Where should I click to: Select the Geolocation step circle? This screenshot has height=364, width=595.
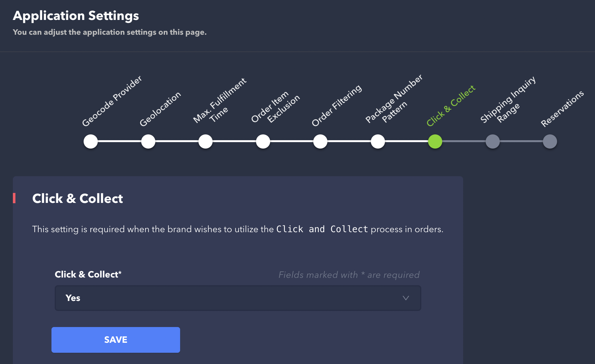pos(148,141)
